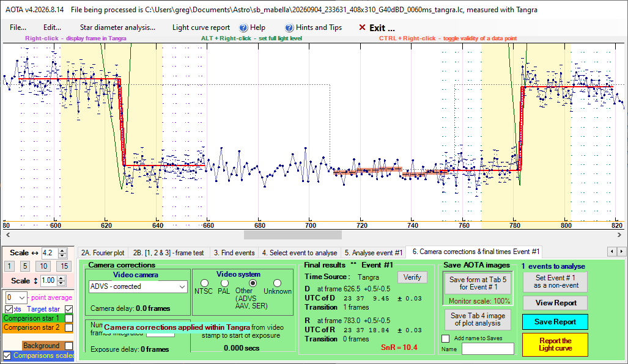Check the Add name to Saves box
This screenshot has height=364, width=628.
[x=445, y=338]
